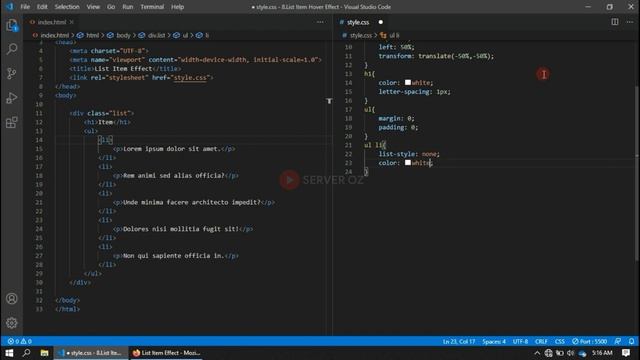Open the Accounts menu icon
Screen dimensions: 640x360
[x=12, y=298]
